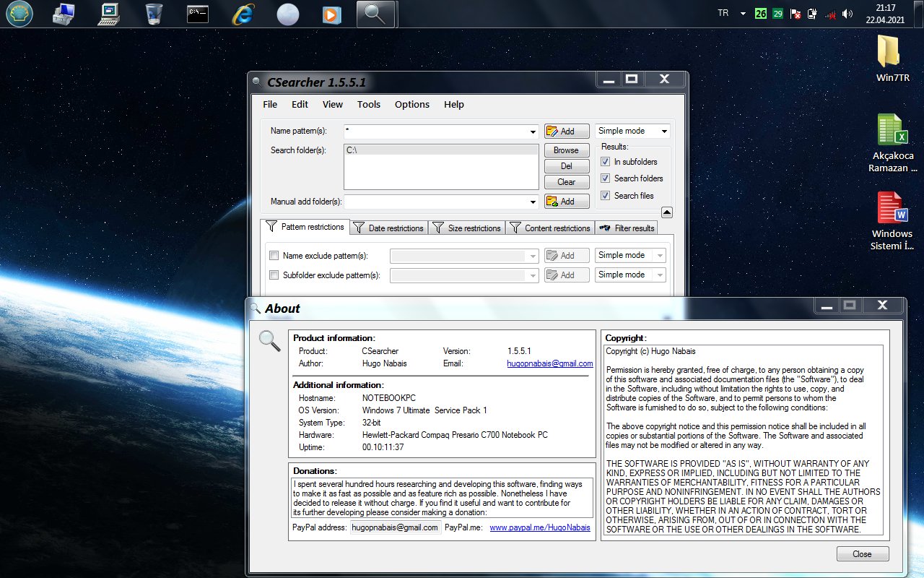Select the Akçakoca Ramazan Excel file icon
The image size is (924, 578).
click(x=892, y=143)
